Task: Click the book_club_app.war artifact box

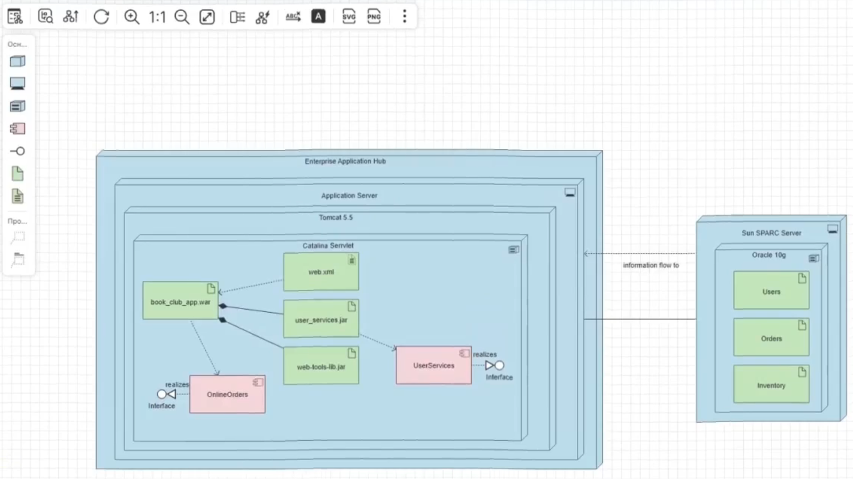Action: point(180,302)
